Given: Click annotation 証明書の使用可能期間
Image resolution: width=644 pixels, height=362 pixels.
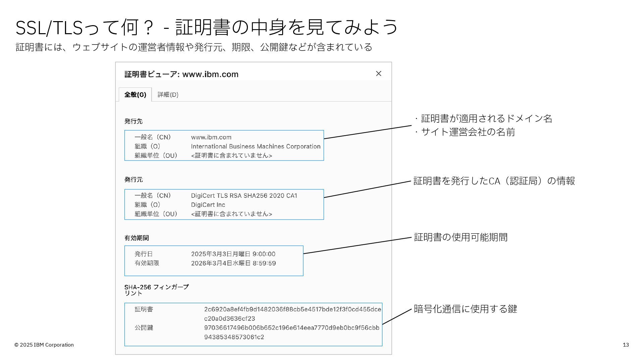Looking at the screenshot, I should coord(461,237).
